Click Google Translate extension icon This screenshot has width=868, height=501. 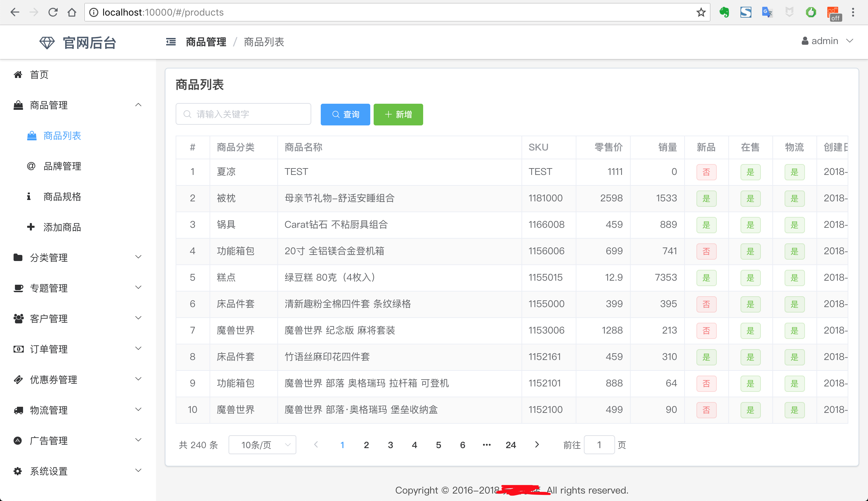point(767,13)
